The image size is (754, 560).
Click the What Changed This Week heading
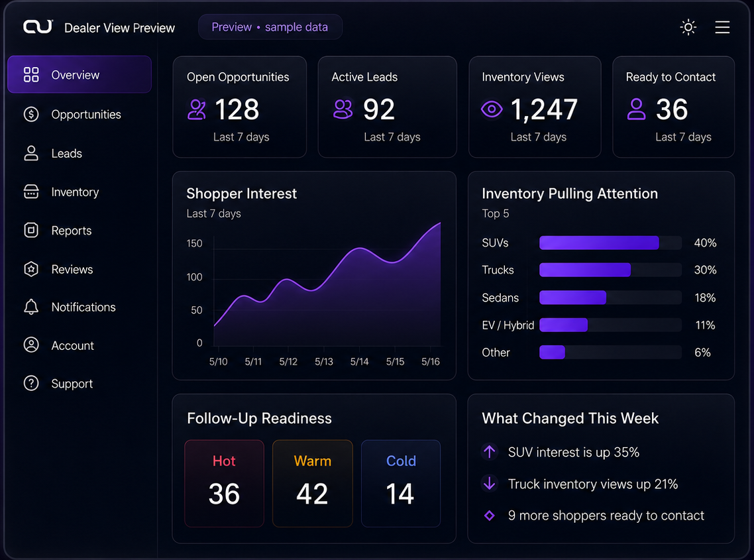coord(570,418)
